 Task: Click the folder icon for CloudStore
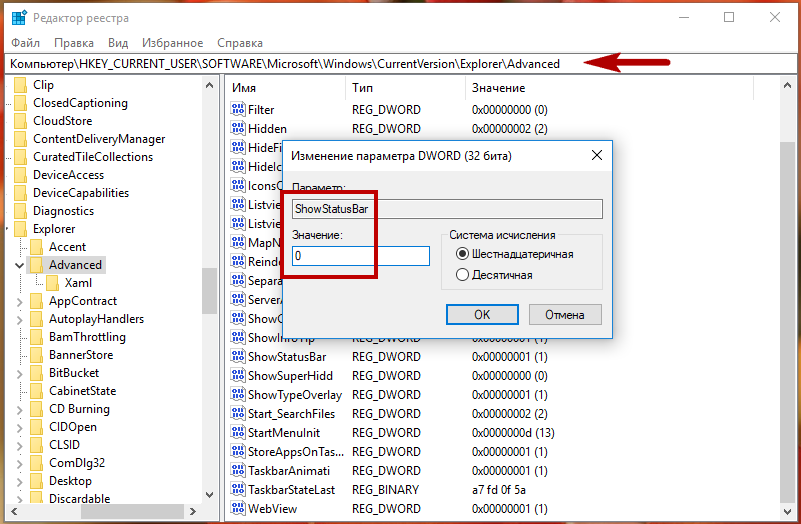click(21, 121)
